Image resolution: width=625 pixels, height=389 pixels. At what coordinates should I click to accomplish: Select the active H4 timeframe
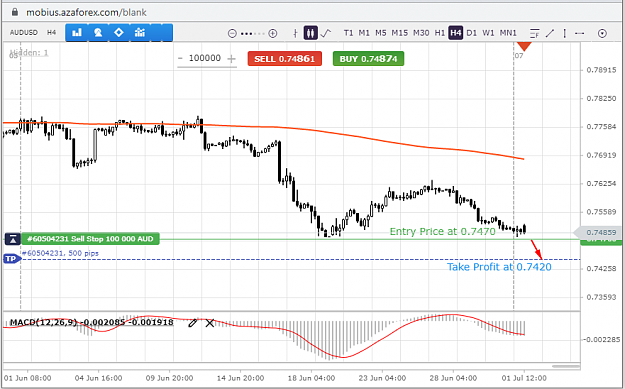pos(455,33)
